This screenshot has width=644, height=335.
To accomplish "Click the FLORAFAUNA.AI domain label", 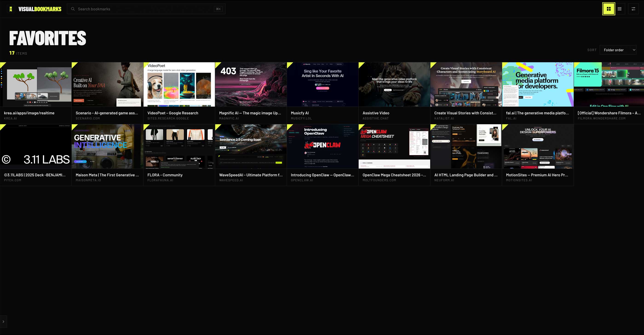I will 160,180.
